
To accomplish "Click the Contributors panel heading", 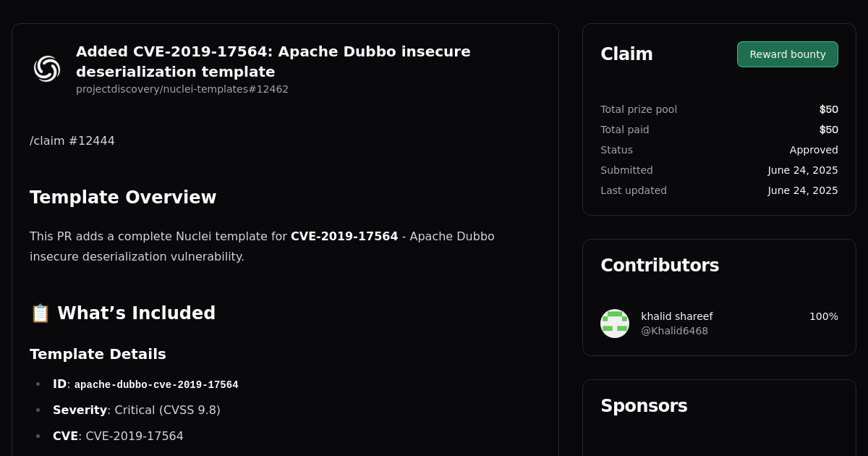I will 660,266.
